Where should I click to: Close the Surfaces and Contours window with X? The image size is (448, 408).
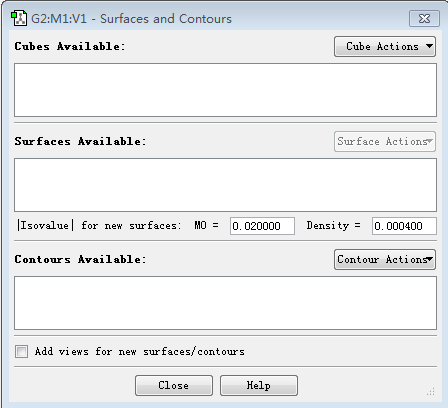pyautogui.click(x=424, y=18)
